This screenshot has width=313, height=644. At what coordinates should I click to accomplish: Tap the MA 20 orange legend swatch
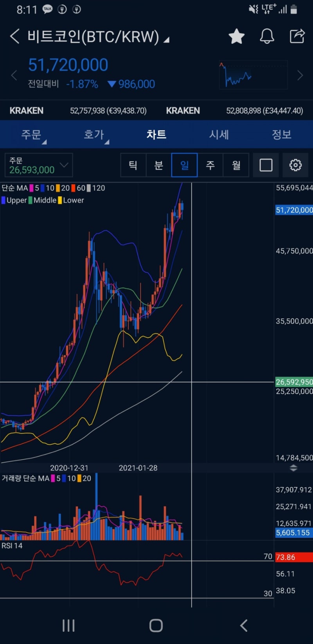coord(58,188)
